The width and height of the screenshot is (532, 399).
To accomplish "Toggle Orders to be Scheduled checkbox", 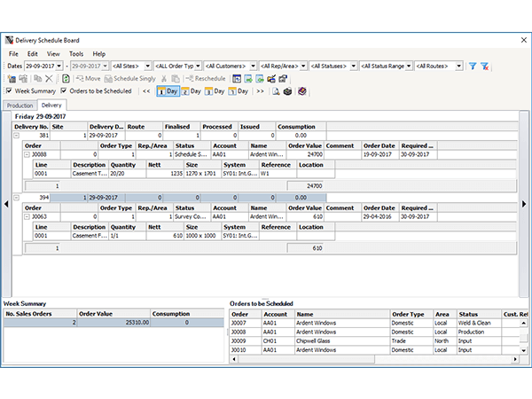I will click(64, 90).
